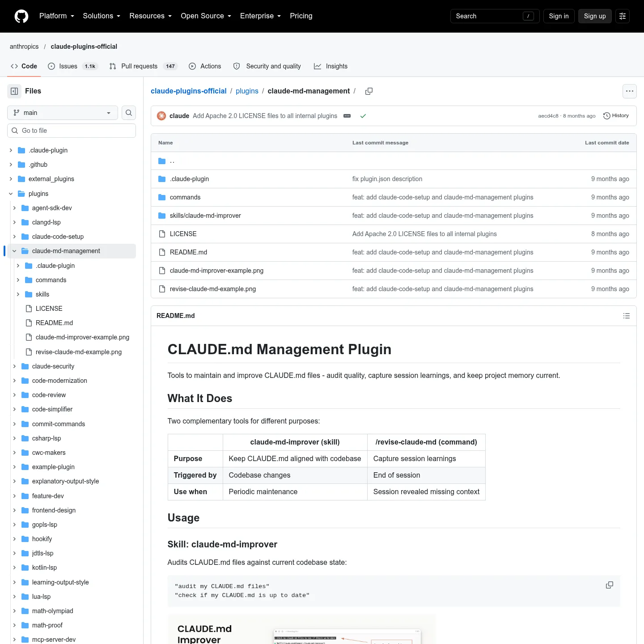
Task: Expand the hookify folder chevron
Action: pyautogui.click(x=14, y=539)
